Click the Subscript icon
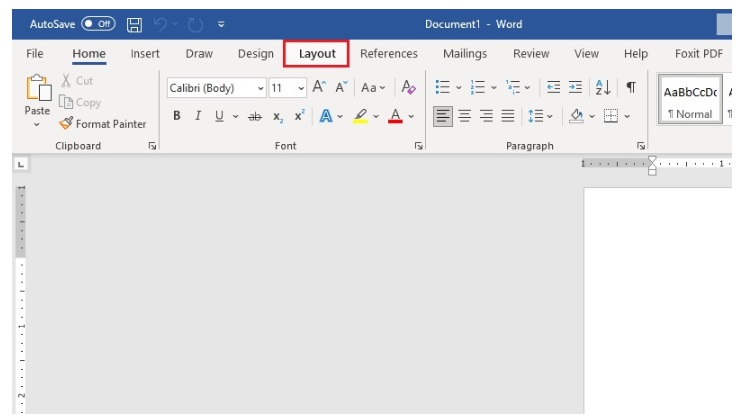Image resolution: width=756 pixels, height=420 pixels. pyautogui.click(x=278, y=116)
